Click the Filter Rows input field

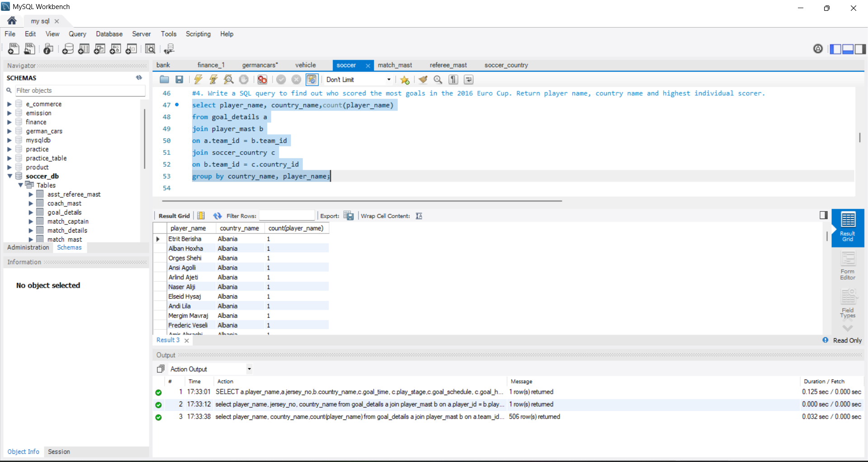pyautogui.click(x=287, y=216)
